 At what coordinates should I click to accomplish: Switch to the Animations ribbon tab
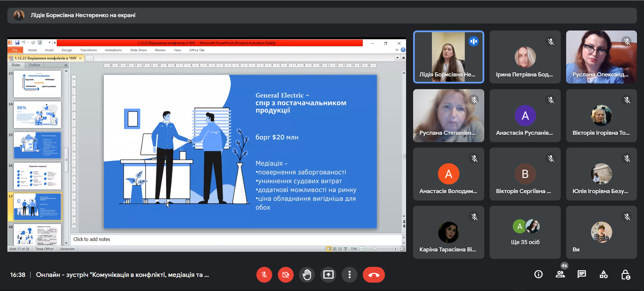[x=113, y=50]
